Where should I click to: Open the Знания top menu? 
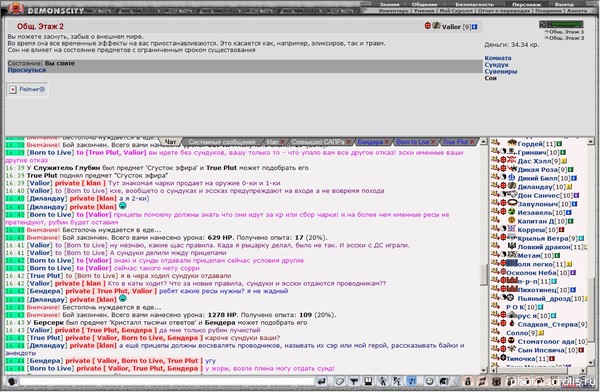(x=389, y=4)
